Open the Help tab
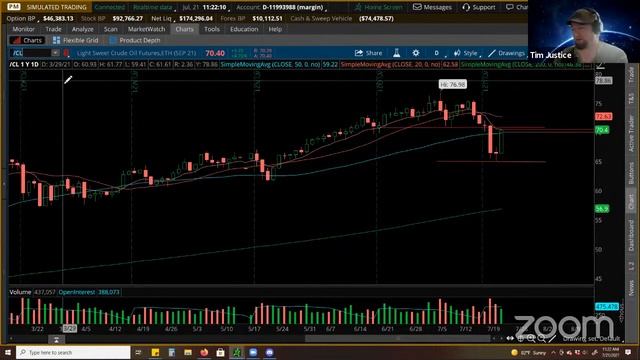Image resolution: width=640 pixels, height=360 pixels. (x=275, y=29)
